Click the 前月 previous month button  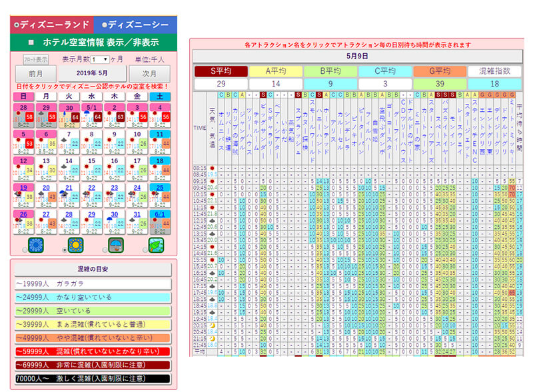pyautogui.click(x=36, y=74)
